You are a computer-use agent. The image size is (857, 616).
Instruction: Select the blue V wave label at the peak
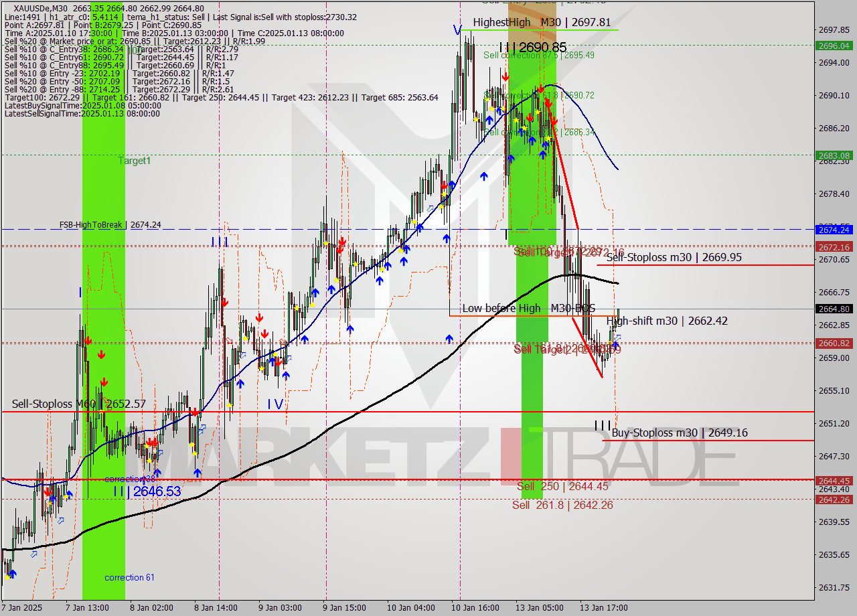pos(457,30)
